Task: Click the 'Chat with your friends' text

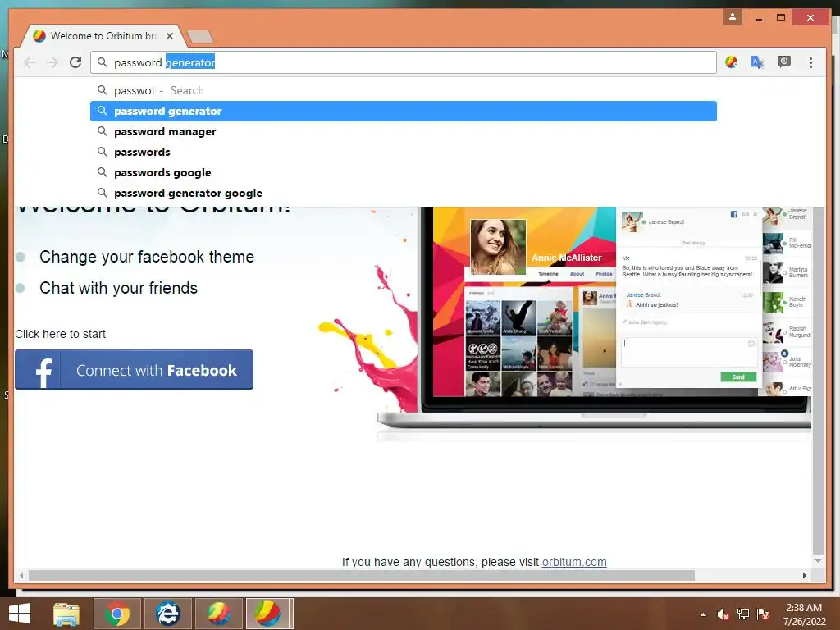Action: pyautogui.click(x=118, y=288)
